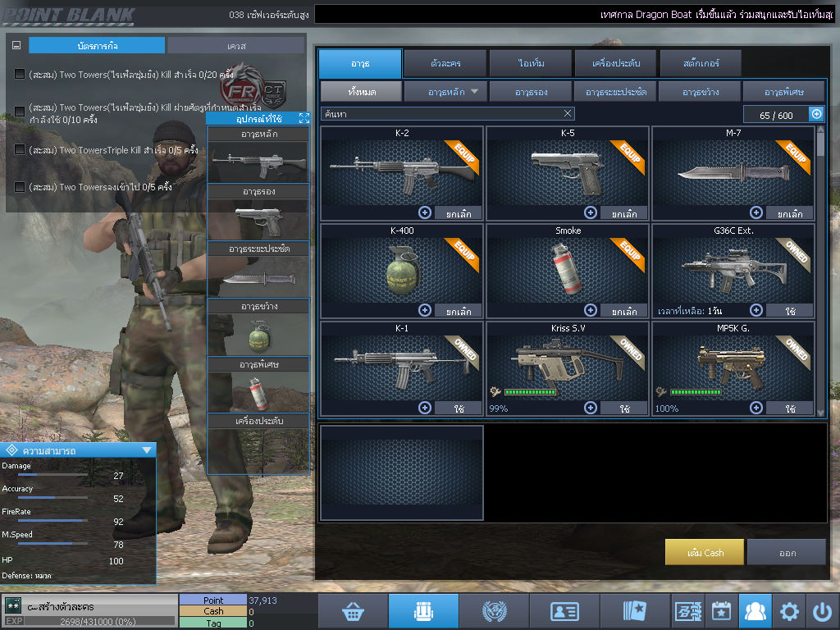840x630 pixels.
Task: Click ใช้ to equip K-1
Action: 458,409
